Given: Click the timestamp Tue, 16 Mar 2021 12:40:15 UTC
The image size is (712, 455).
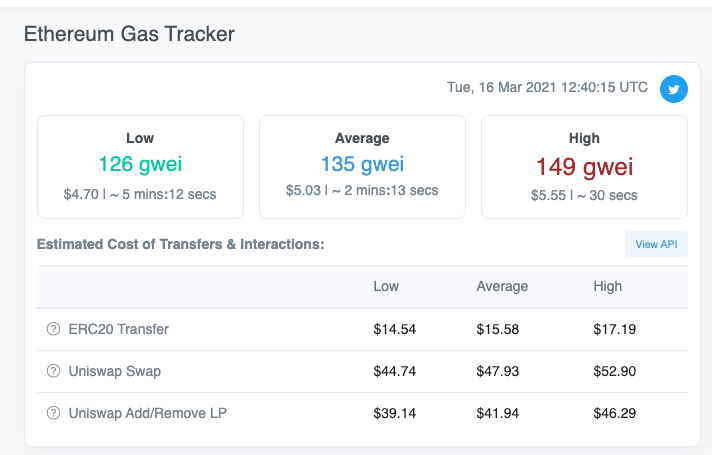Looking at the screenshot, I should click(547, 87).
